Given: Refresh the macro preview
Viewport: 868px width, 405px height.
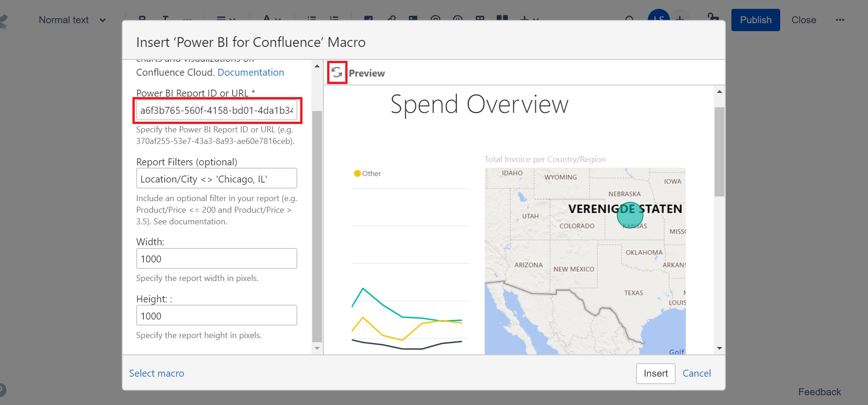Looking at the screenshot, I should tap(337, 72).
